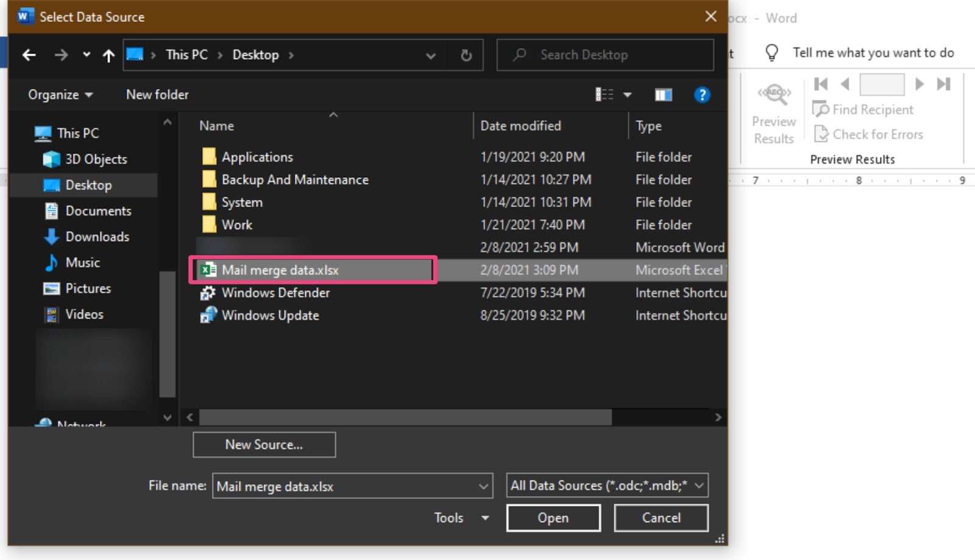Open Downloads in the sidebar

[97, 236]
